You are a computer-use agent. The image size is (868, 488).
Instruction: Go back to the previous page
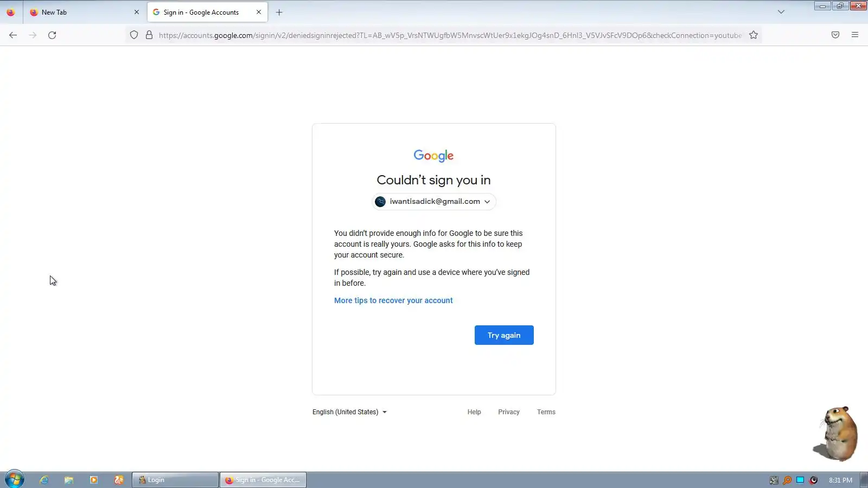[13, 35]
